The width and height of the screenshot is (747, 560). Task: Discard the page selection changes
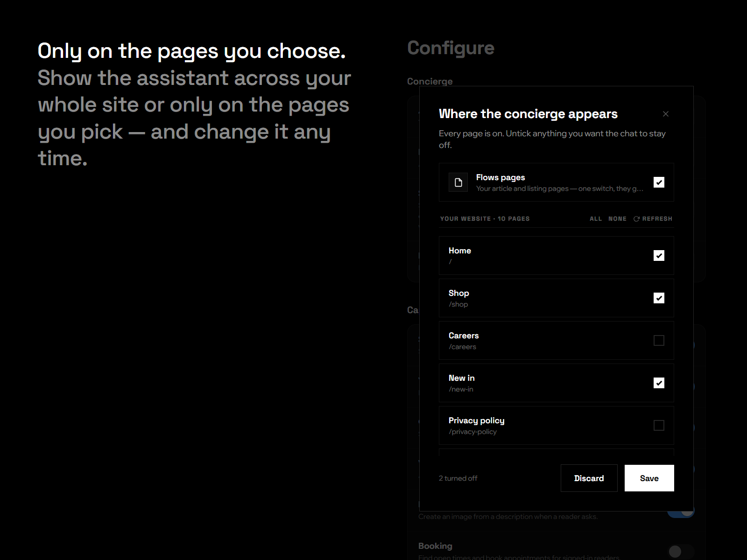[x=589, y=478]
